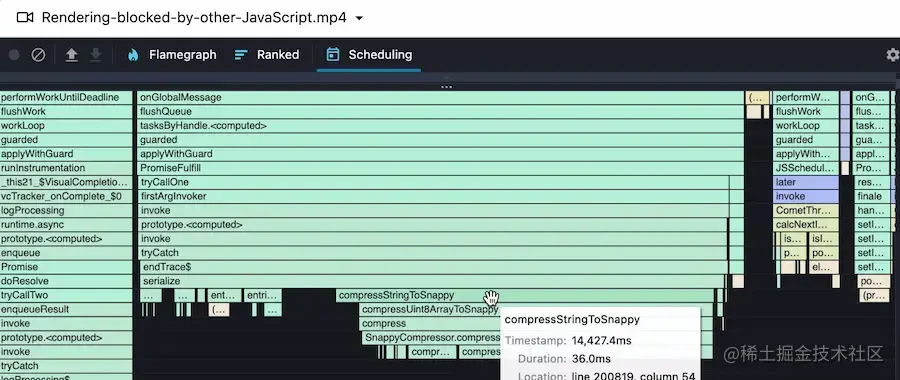Screen dimensions: 900x380
Task: Click the calcNextI... flame bar
Action: [806, 224]
